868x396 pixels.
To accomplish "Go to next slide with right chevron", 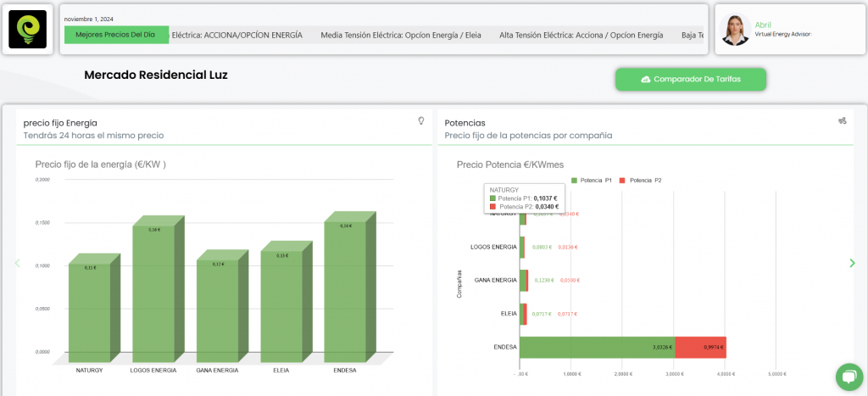I will click(x=852, y=263).
